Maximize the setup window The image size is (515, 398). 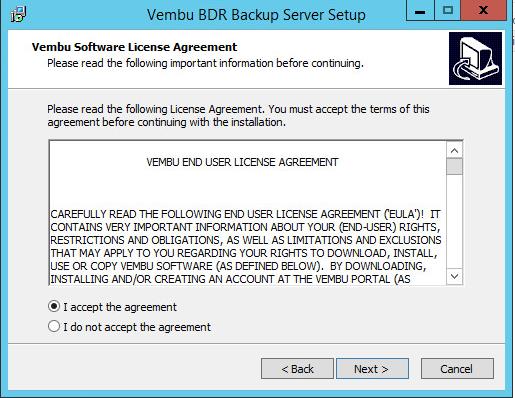click(x=448, y=11)
